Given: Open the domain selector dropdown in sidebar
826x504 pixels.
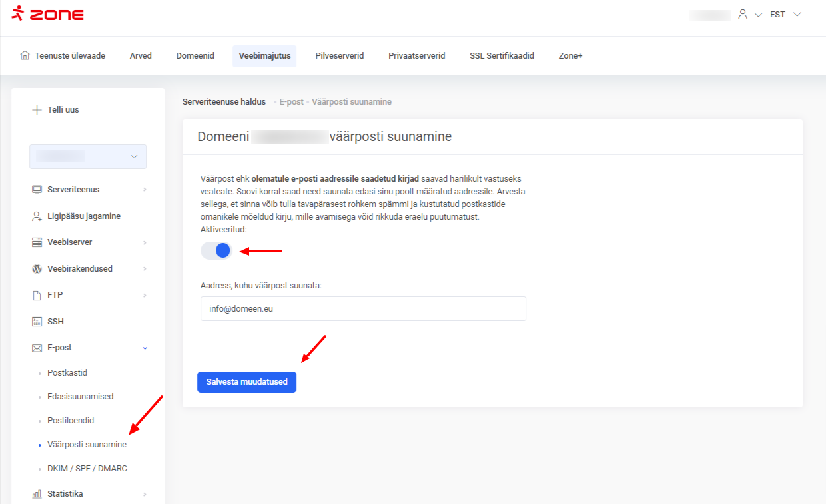Looking at the screenshot, I should pyautogui.click(x=88, y=156).
